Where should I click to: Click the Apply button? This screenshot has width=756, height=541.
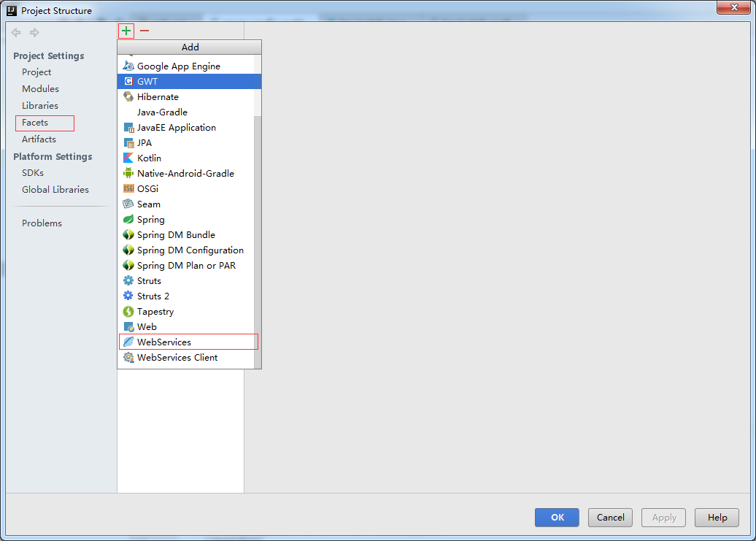(664, 518)
